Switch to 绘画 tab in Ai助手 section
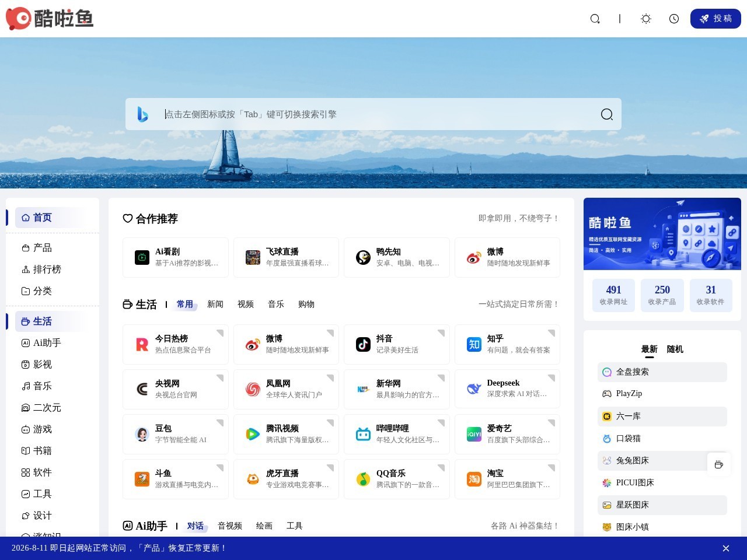Screen dimensions: 747x560 [264, 526]
